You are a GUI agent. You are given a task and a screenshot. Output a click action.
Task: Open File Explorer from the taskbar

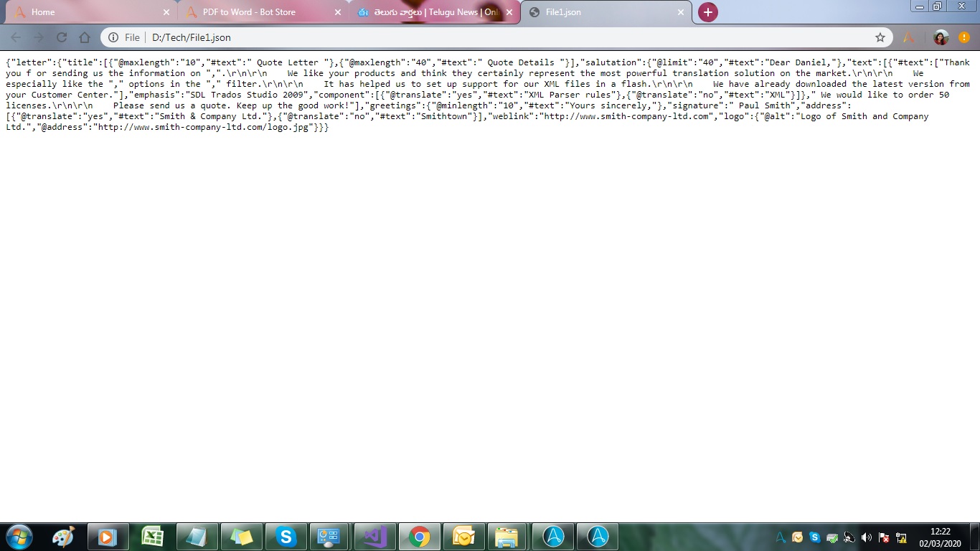coord(508,537)
